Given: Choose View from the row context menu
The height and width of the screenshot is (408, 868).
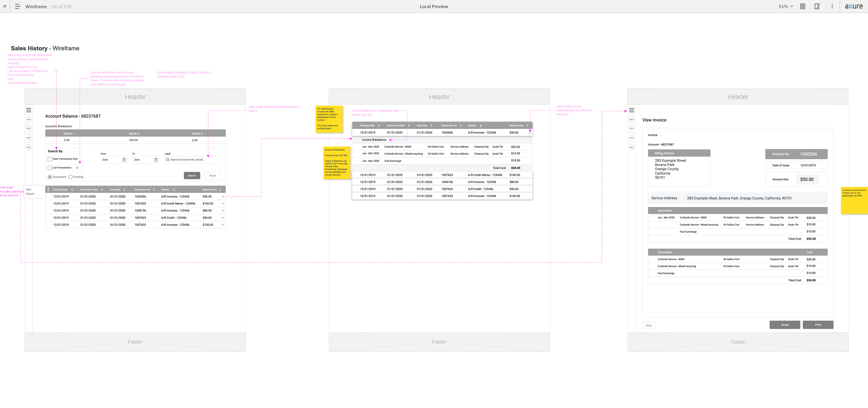Looking at the screenshot, I should [28, 189].
